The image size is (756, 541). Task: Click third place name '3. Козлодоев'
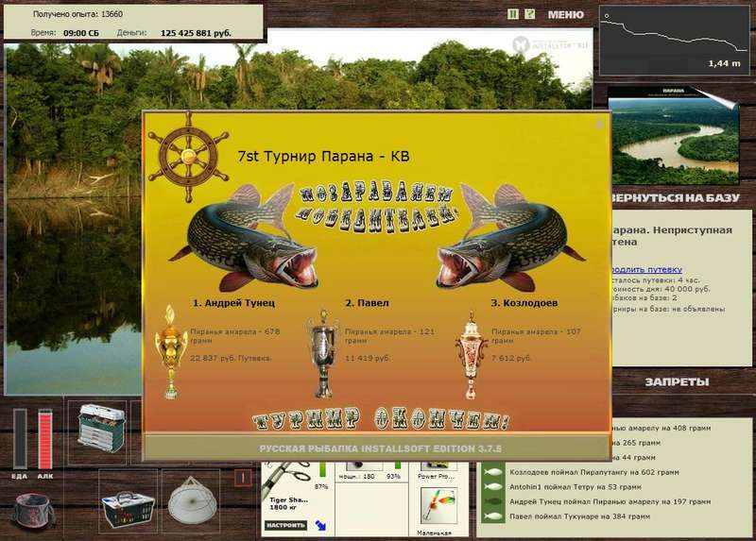point(524,303)
